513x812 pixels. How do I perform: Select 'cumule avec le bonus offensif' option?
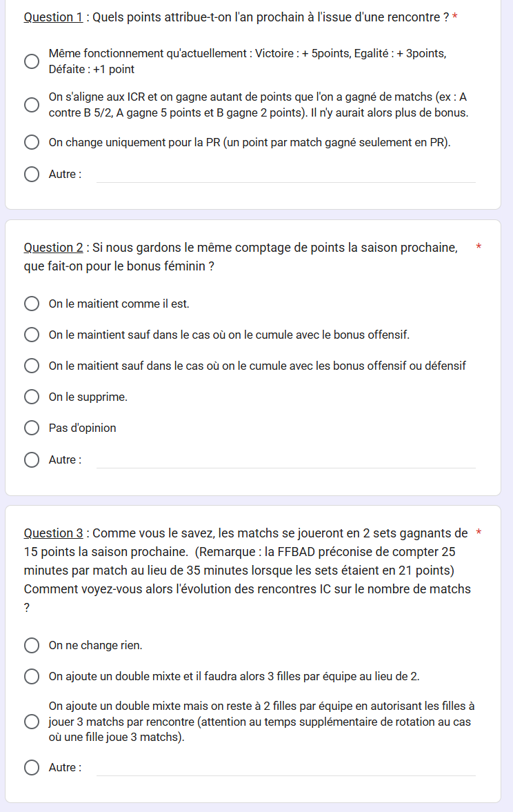pos(32,335)
